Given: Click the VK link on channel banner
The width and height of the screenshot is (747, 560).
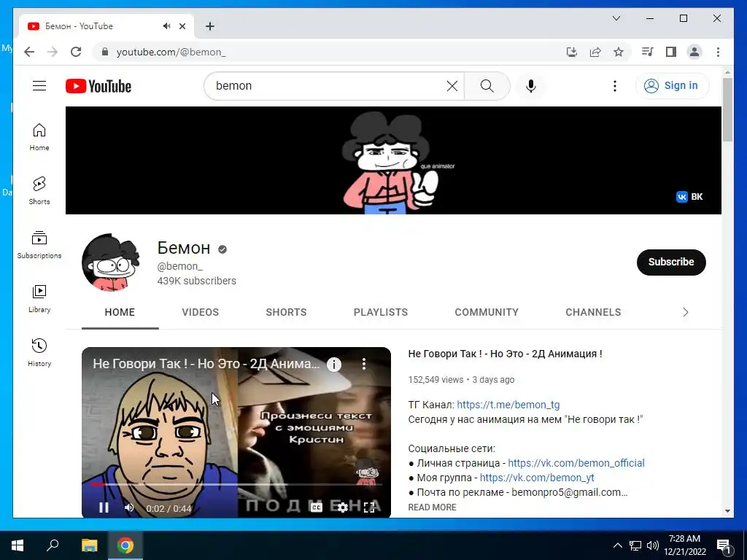Looking at the screenshot, I should pyautogui.click(x=689, y=197).
